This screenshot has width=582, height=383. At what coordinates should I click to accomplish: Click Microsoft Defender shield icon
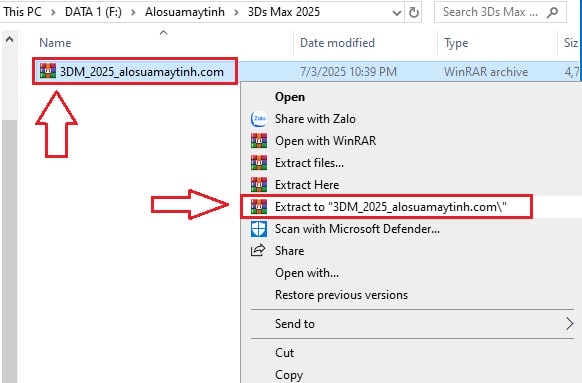[259, 229]
